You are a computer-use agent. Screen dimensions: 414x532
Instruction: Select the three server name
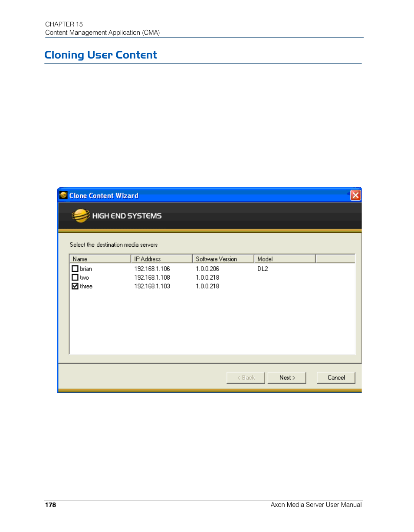[x=86, y=286]
